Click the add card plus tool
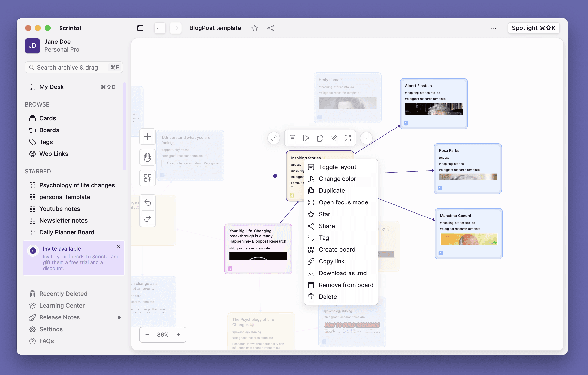 [147, 137]
